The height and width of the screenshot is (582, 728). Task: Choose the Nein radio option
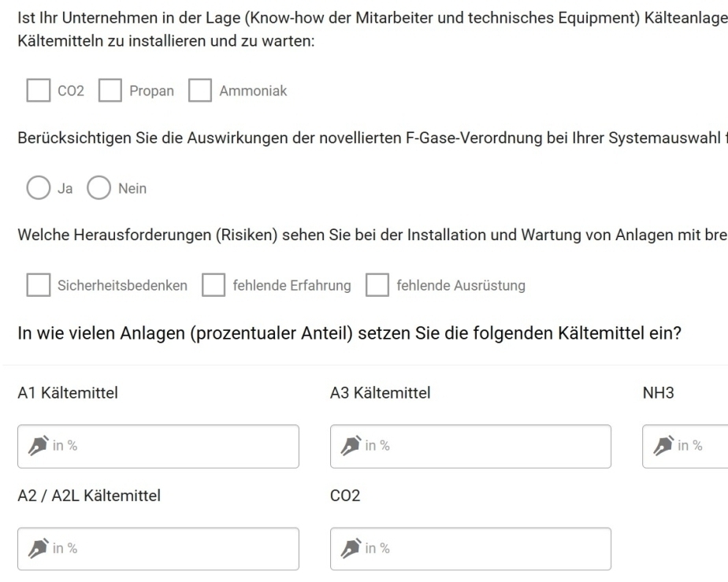pos(99,187)
